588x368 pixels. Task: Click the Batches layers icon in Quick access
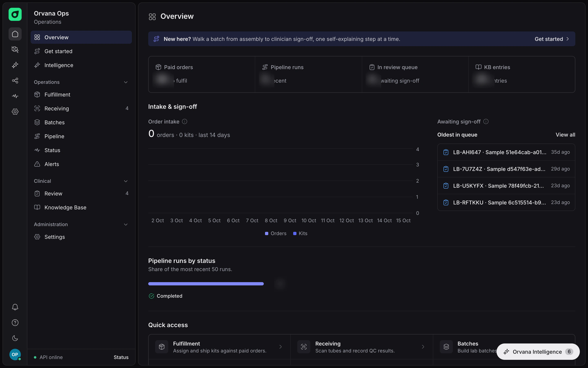click(446, 347)
